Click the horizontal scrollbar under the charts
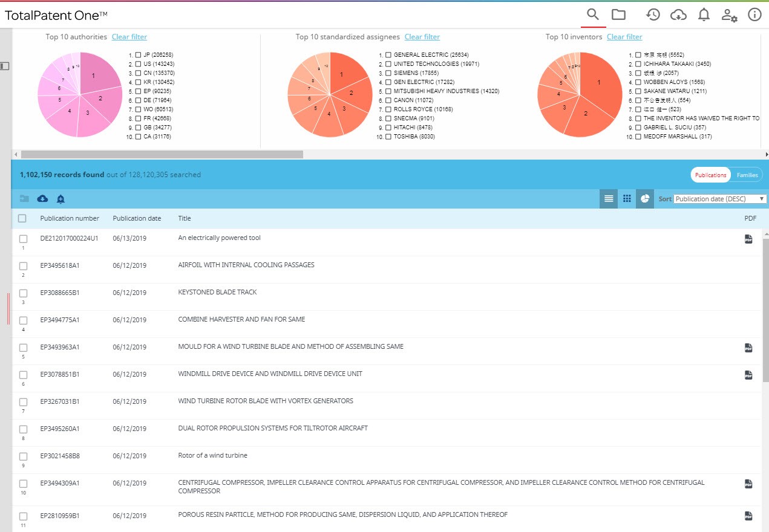 162,154
